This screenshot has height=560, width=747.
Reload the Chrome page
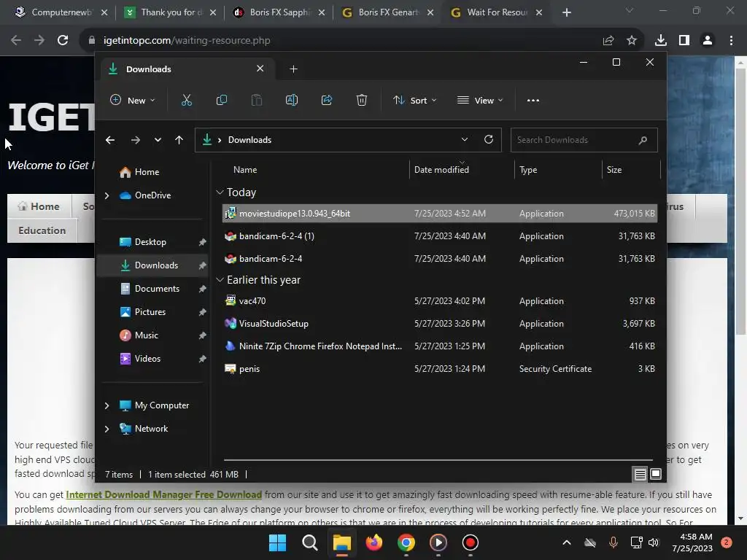[63, 40]
